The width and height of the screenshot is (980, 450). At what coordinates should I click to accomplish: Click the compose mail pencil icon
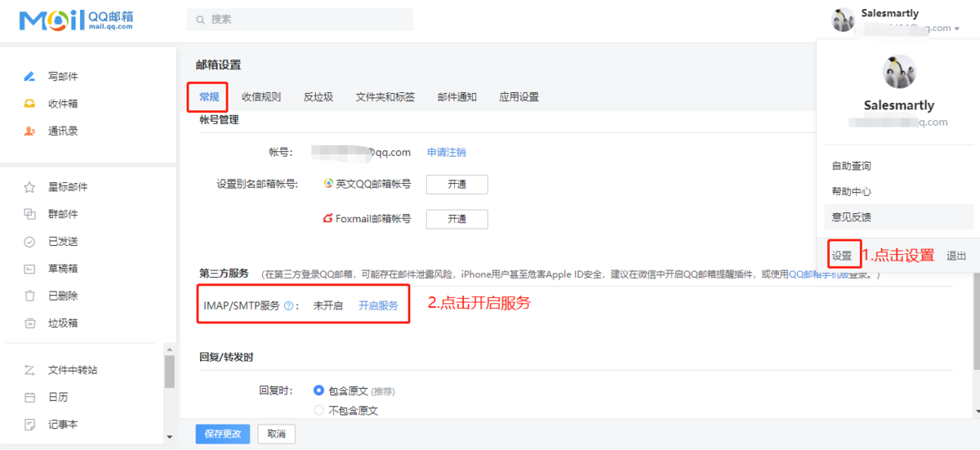pyautogui.click(x=29, y=77)
